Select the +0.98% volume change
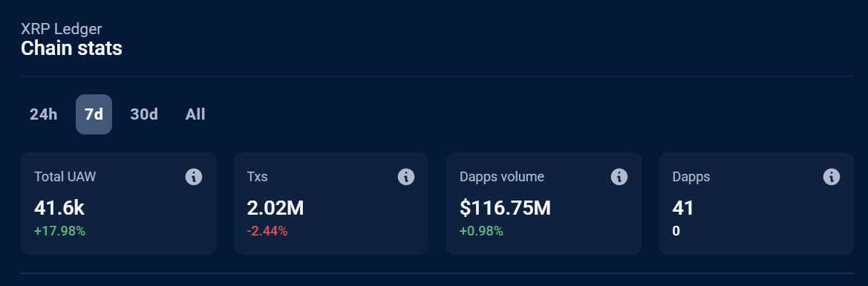 pos(482,231)
